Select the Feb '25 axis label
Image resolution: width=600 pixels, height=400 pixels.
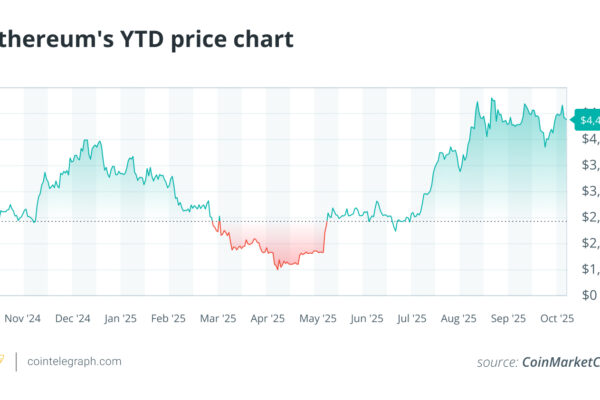[167, 319]
